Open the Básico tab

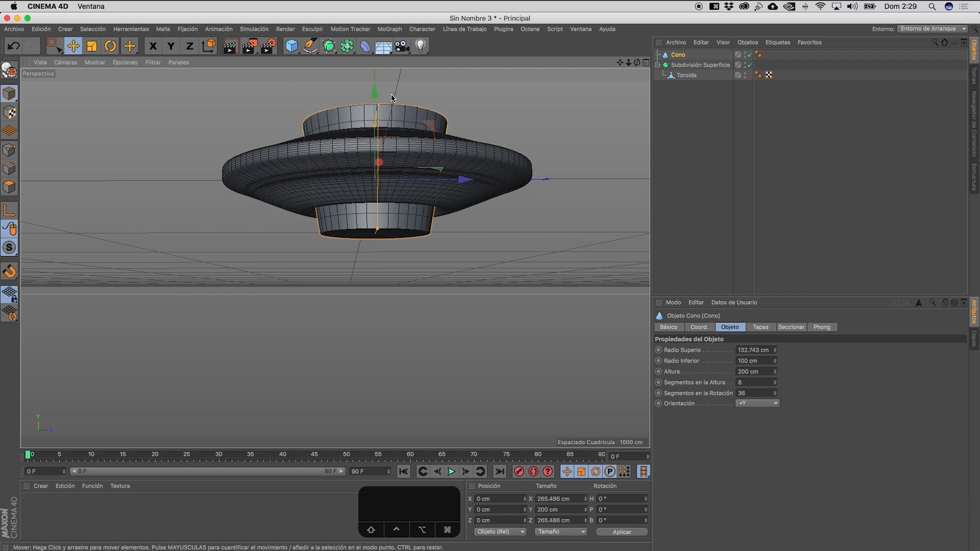669,327
